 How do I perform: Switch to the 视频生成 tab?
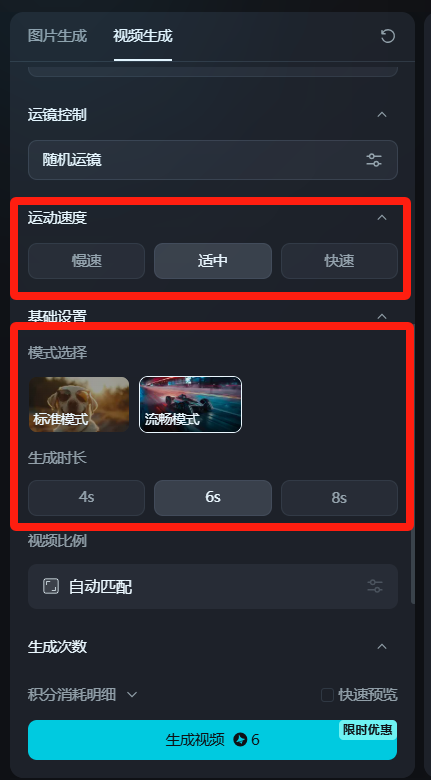point(143,36)
